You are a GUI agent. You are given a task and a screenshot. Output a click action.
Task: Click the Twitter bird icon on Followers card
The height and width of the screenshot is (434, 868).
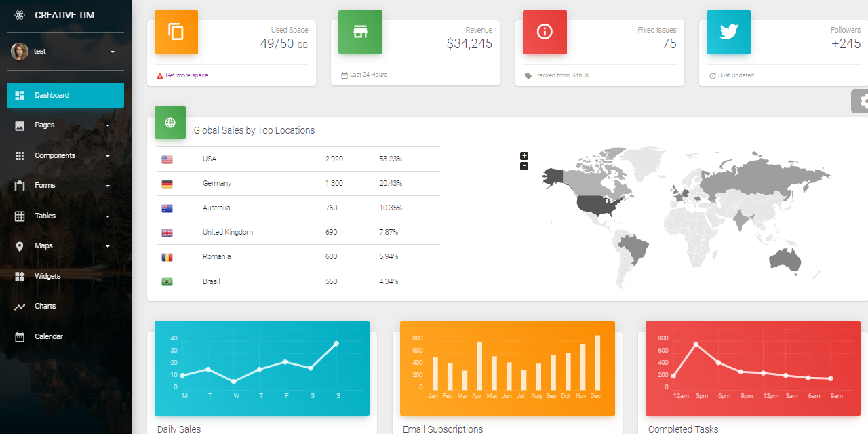pos(728,32)
